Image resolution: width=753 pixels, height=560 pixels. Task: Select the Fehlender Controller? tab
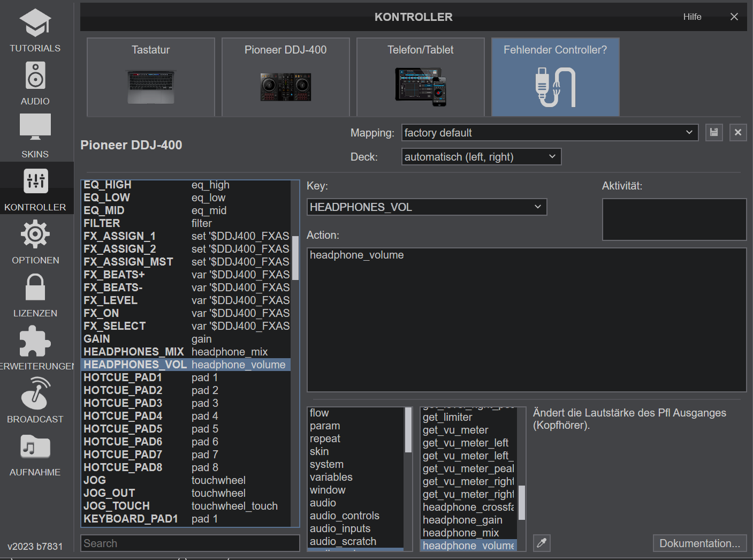tap(556, 77)
